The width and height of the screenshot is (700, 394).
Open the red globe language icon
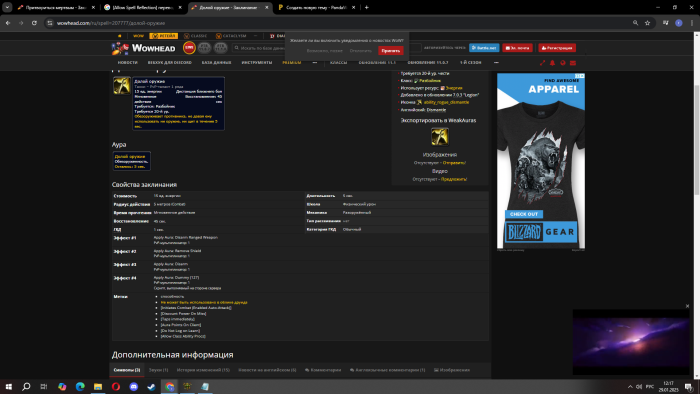click(x=562, y=63)
